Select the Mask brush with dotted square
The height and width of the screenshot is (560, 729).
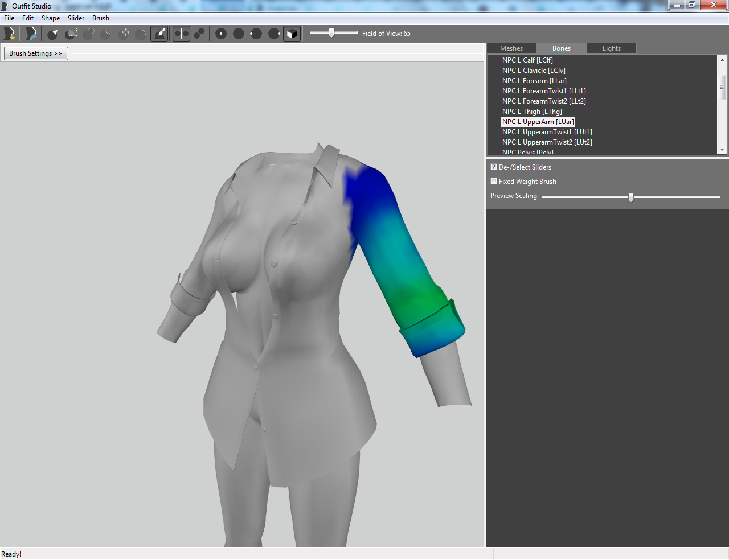tap(71, 34)
